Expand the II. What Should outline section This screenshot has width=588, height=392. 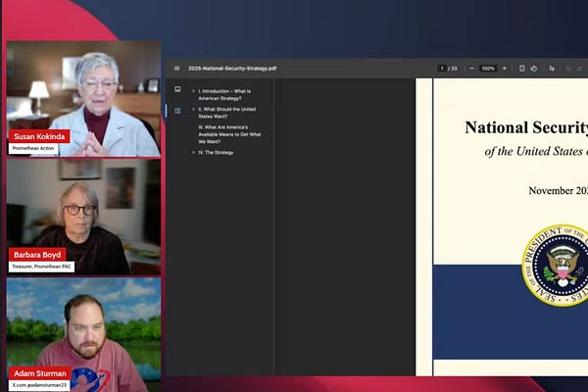tap(193, 109)
